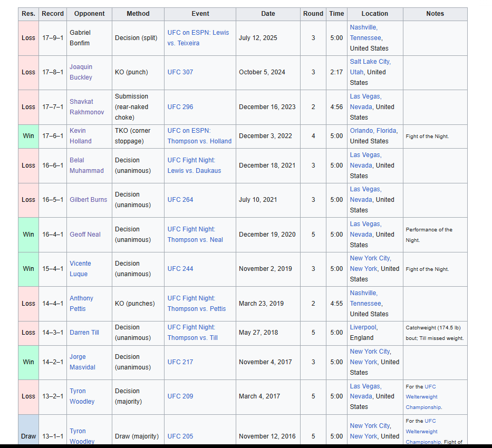Open UFC 205 event link
This screenshot has height=448, width=492.
[x=180, y=436]
